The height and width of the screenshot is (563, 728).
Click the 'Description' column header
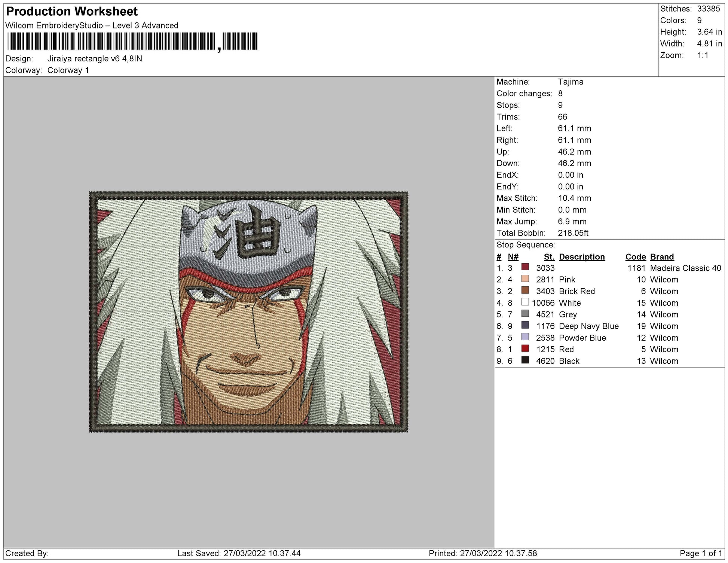point(582,257)
